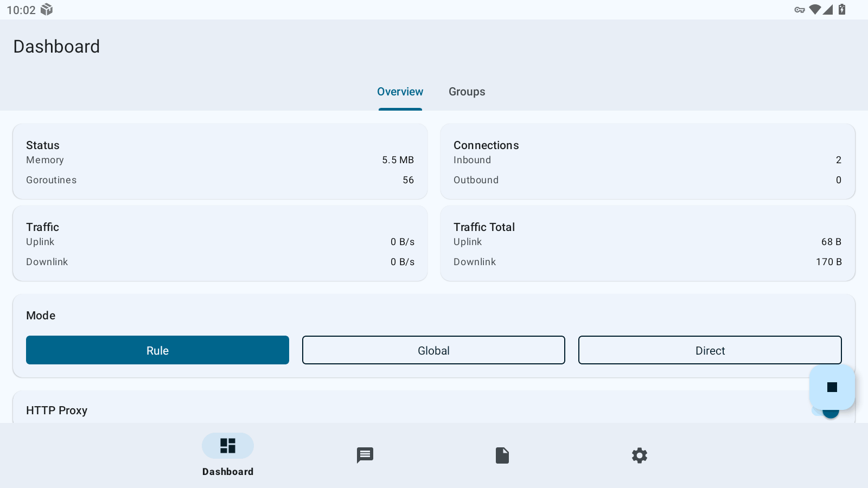Tap the Wi-Fi signal icon in status bar

click(x=814, y=10)
